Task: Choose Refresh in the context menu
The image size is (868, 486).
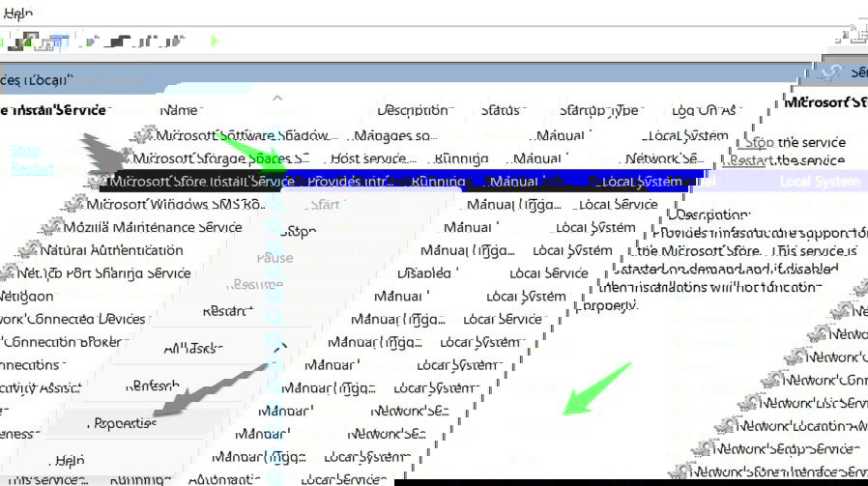Action: [x=152, y=386]
